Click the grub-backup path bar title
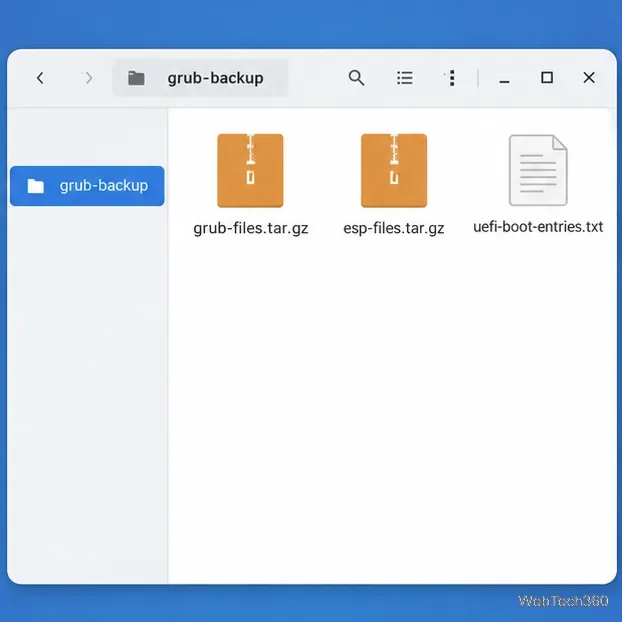 (x=215, y=78)
